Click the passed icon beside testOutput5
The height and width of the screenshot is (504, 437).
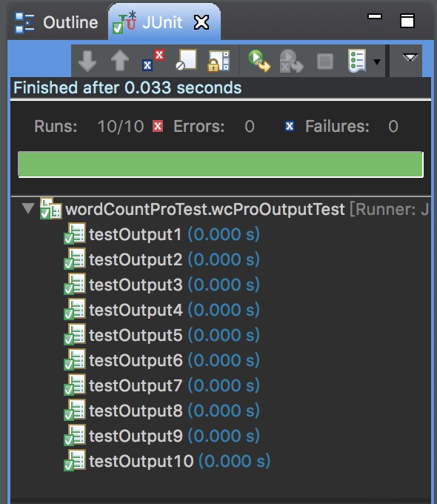tap(75, 334)
